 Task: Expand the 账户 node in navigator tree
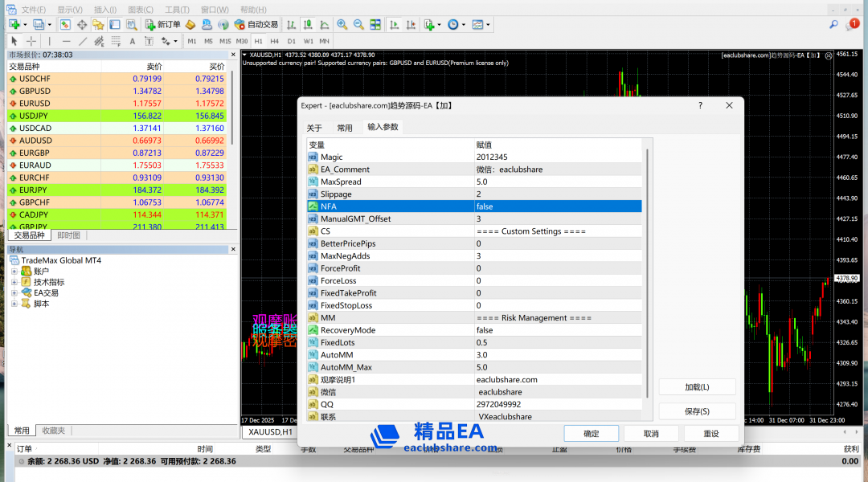[x=14, y=272]
